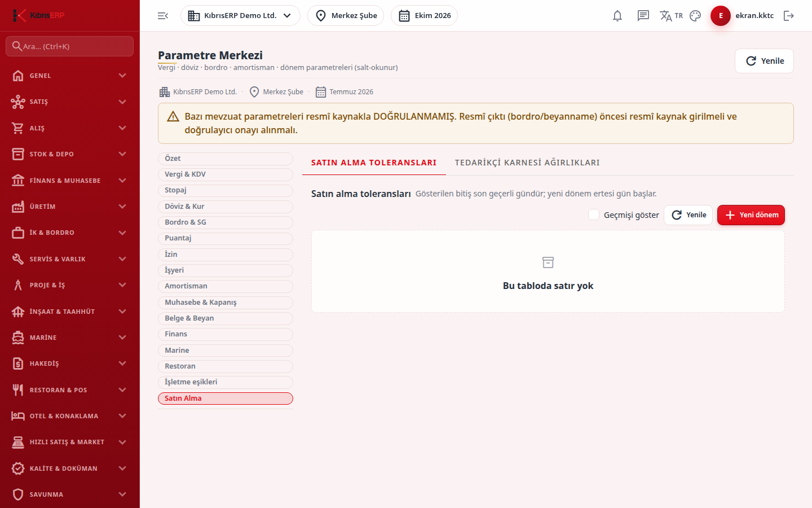Open the Bordro & SG category
Screen dimensions: 812x508
pos(226,222)
